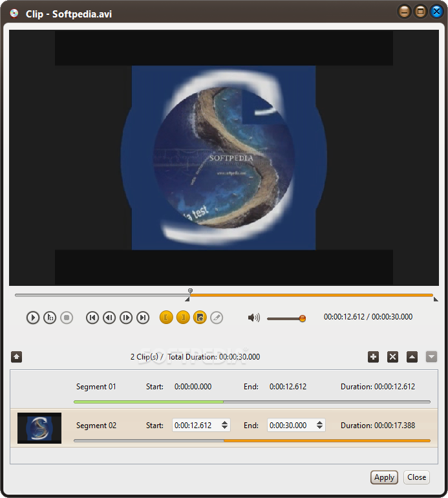The image size is (448, 498).
Task: Add a segment with the plus button
Action: click(374, 357)
